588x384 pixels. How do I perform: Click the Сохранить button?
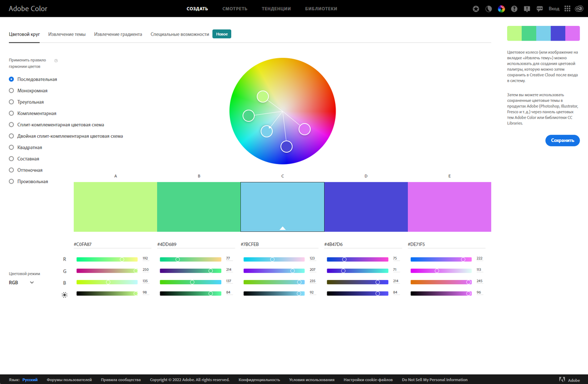(x=563, y=140)
